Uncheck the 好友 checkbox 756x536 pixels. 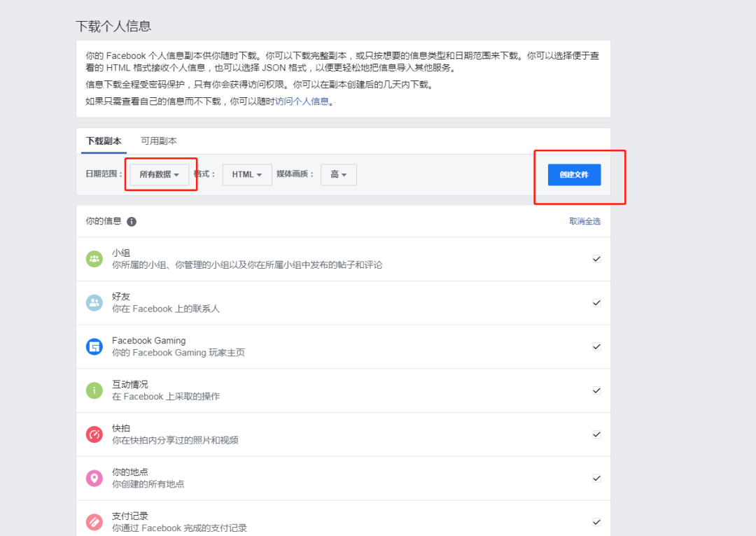point(596,302)
